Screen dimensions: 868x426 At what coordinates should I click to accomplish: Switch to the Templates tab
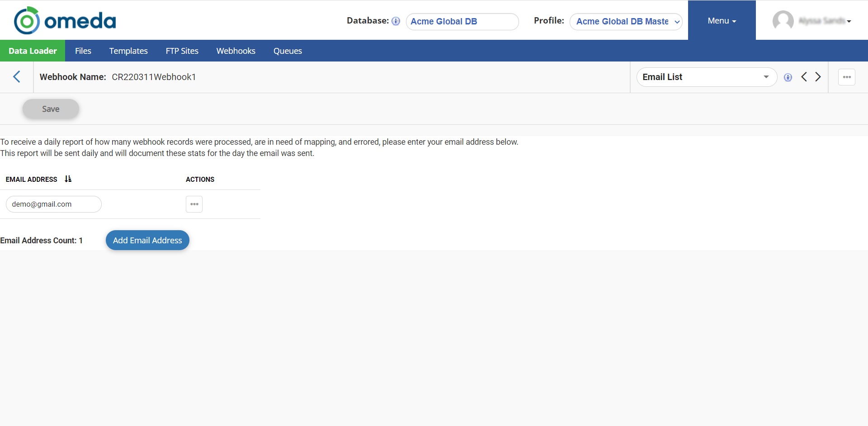tap(128, 51)
